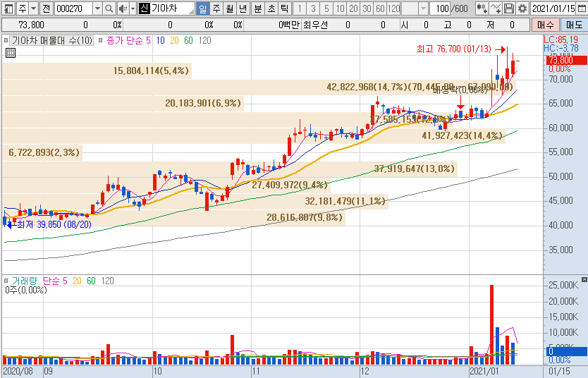Click the tallest red volume bar in January
This screenshot has height=378, width=588.
(x=491, y=324)
